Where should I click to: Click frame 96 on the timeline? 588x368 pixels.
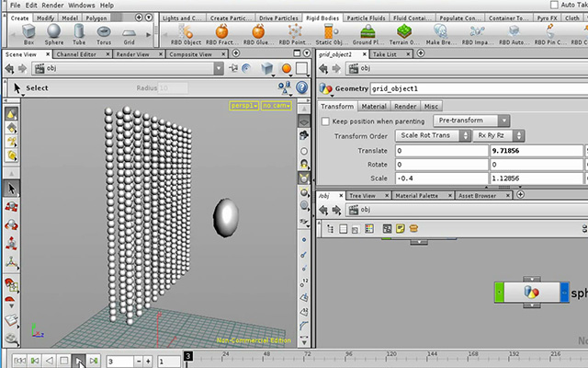coord(349,359)
